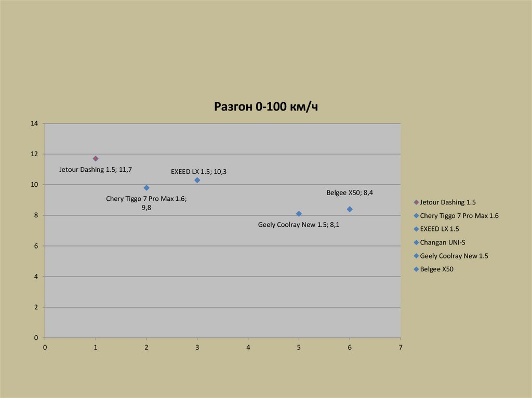Click horizontal axis value 3

[197, 347]
